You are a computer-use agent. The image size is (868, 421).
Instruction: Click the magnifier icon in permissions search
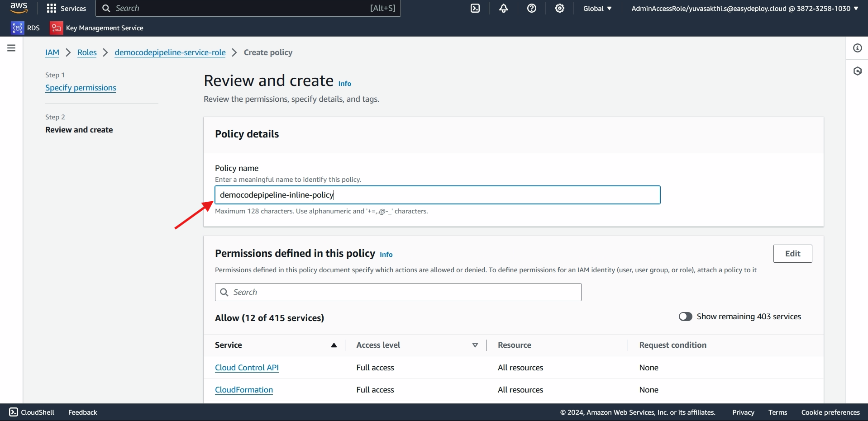[224, 292]
